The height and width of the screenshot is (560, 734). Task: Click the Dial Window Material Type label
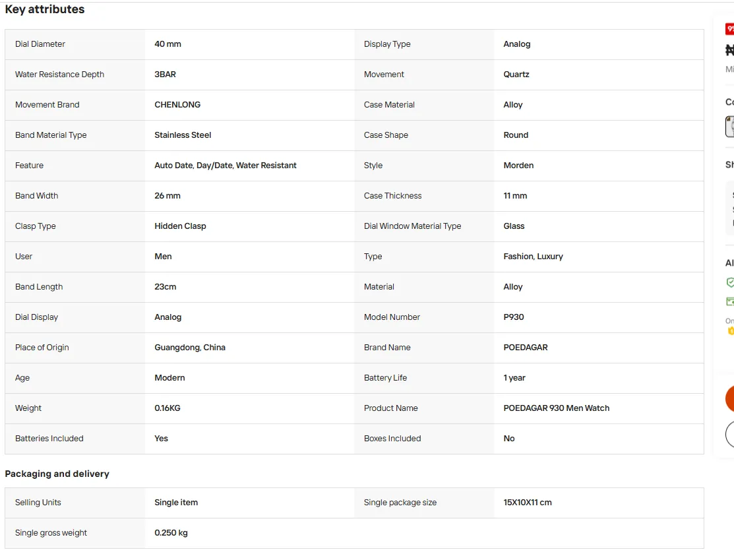pyautogui.click(x=412, y=226)
